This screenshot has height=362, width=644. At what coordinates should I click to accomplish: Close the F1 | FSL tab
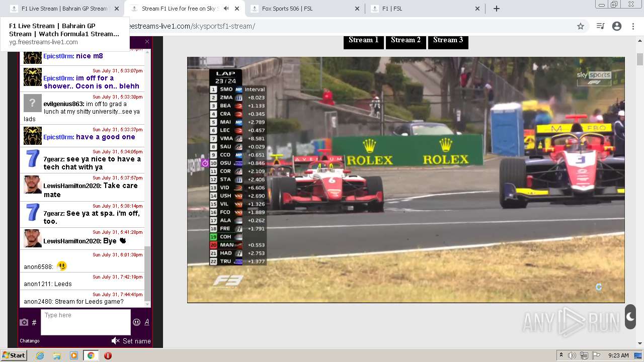point(477,9)
